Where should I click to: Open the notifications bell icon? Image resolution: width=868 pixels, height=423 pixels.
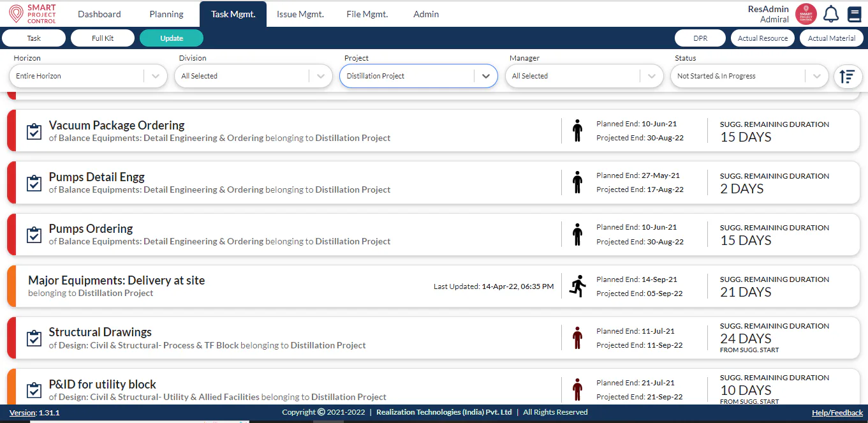point(830,14)
